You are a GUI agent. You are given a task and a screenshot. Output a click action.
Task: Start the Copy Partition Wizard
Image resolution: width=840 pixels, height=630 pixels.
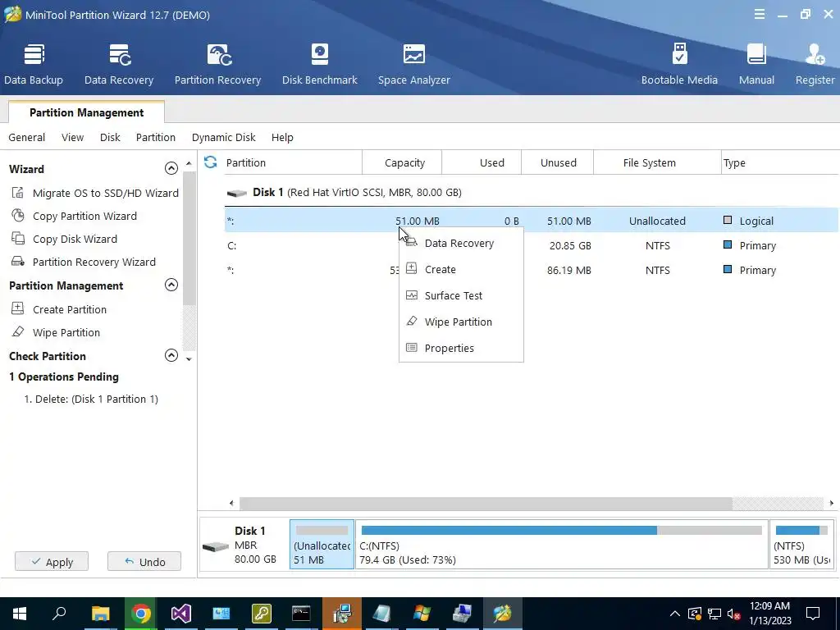coord(75,216)
